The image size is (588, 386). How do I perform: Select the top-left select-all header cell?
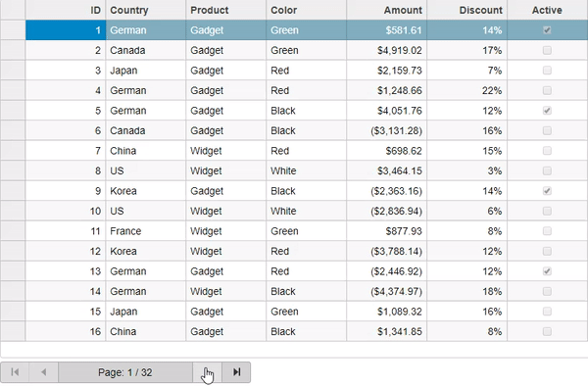[13, 10]
